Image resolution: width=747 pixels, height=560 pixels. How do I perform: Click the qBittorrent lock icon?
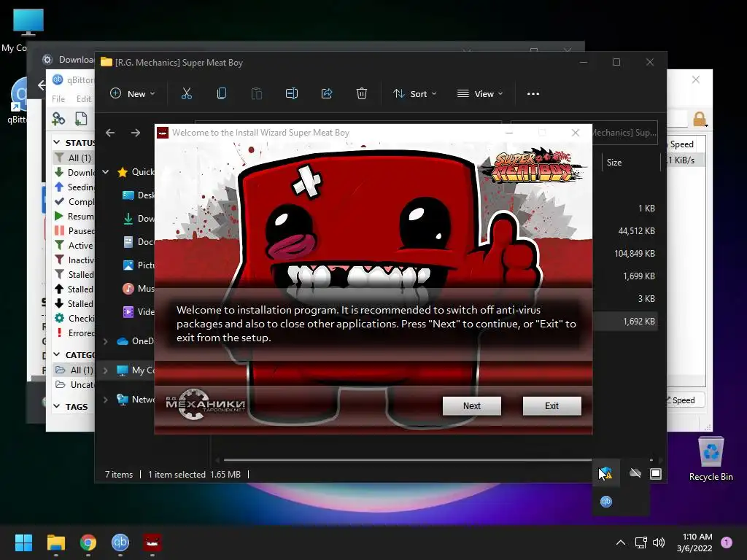(x=700, y=119)
